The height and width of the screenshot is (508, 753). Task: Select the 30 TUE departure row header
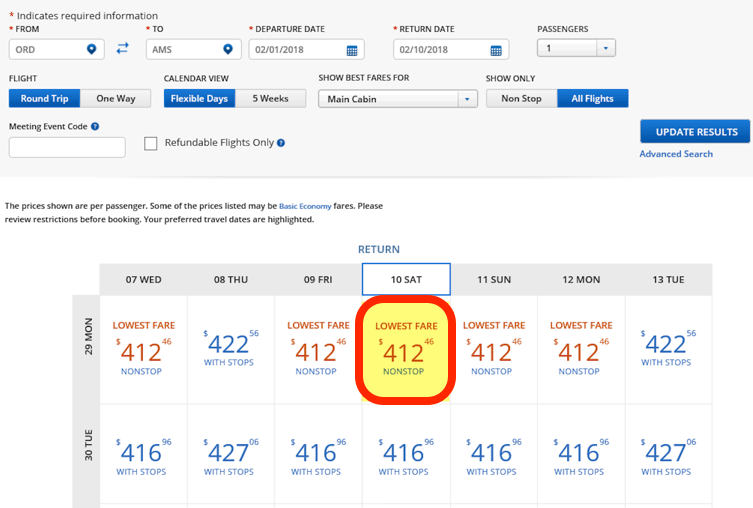[86, 454]
